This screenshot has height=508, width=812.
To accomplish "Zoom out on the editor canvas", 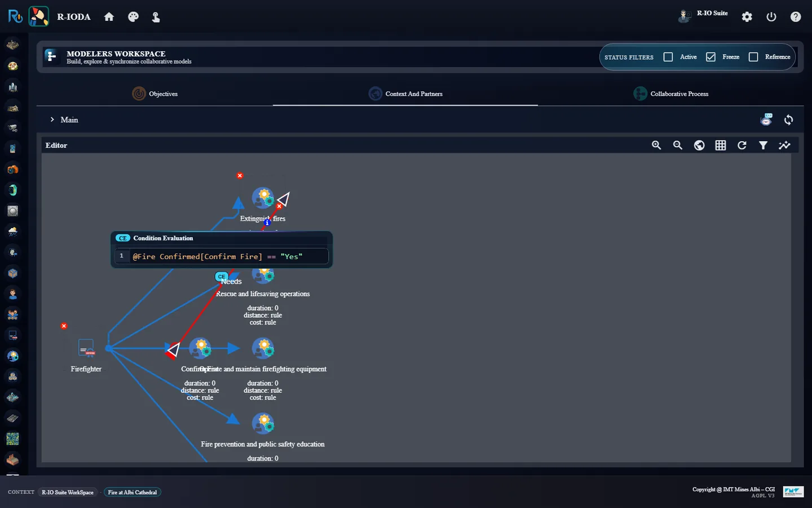I will (x=678, y=145).
